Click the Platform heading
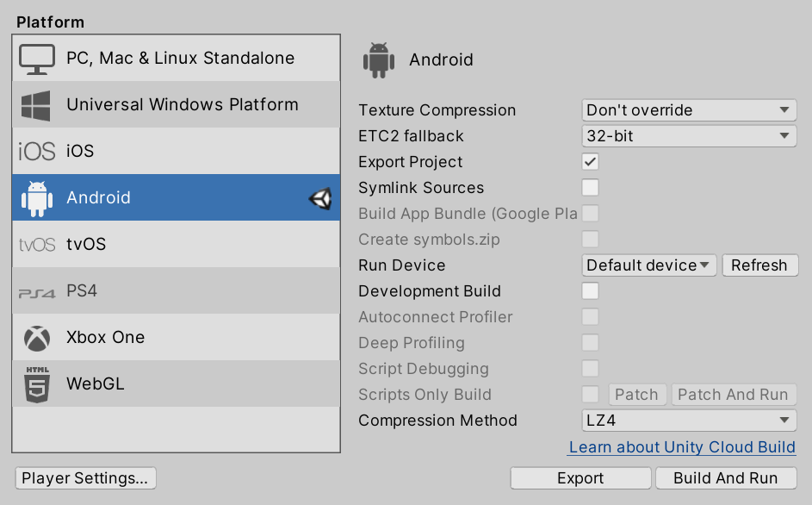This screenshot has height=505, width=812. 50,22
